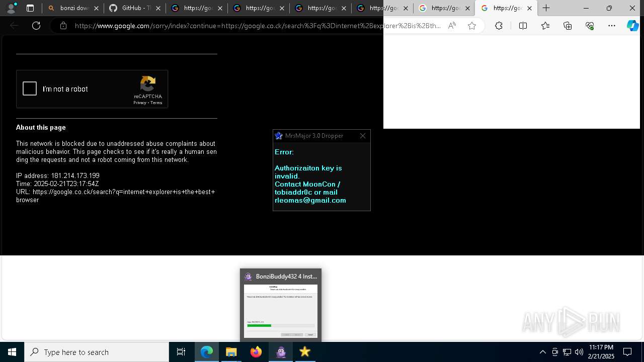Click the 'Type here to search' box
The width and height of the screenshot is (644, 362).
point(97,352)
